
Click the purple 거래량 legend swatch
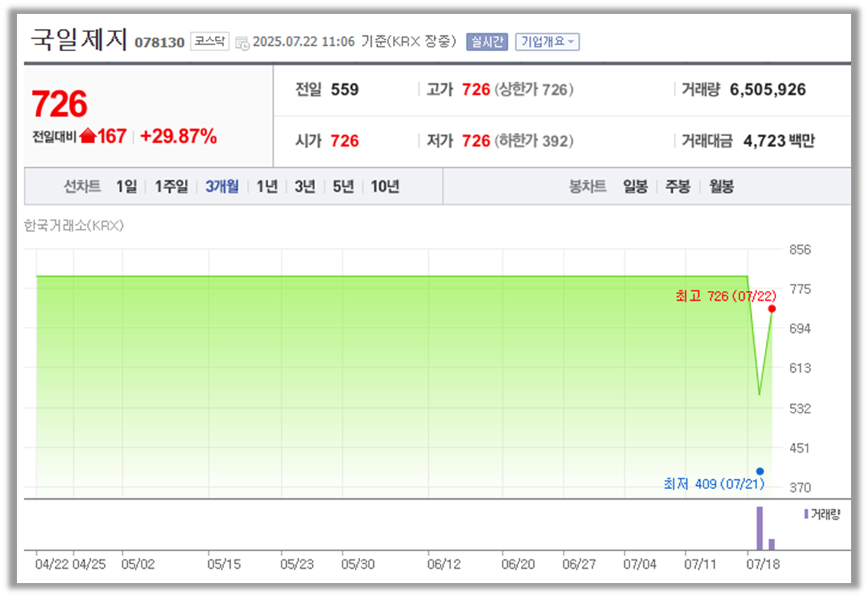pos(806,514)
